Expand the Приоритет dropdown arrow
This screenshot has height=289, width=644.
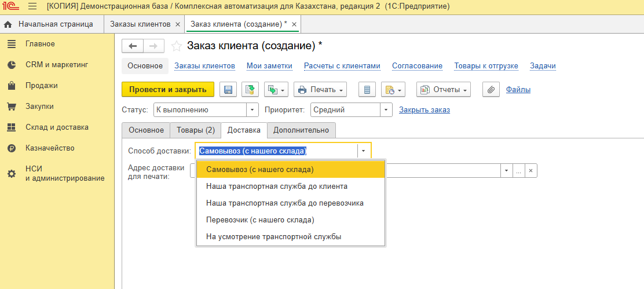point(386,110)
